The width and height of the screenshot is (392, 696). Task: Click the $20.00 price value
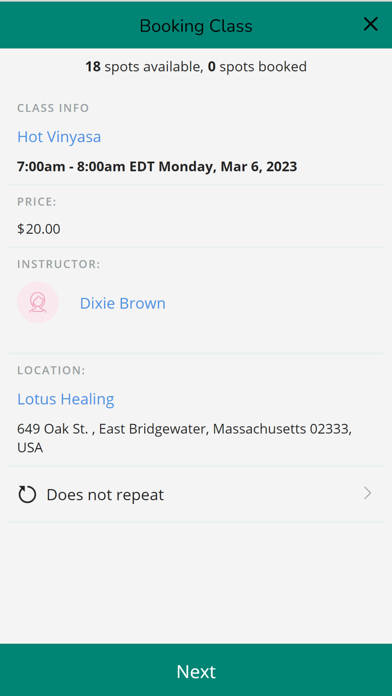(x=39, y=229)
